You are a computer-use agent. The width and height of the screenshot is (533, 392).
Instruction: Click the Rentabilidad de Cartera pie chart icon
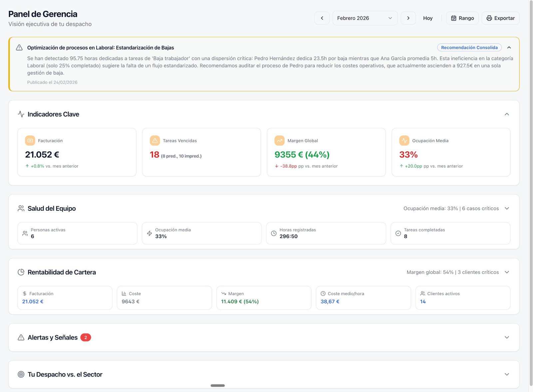[21, 272]
